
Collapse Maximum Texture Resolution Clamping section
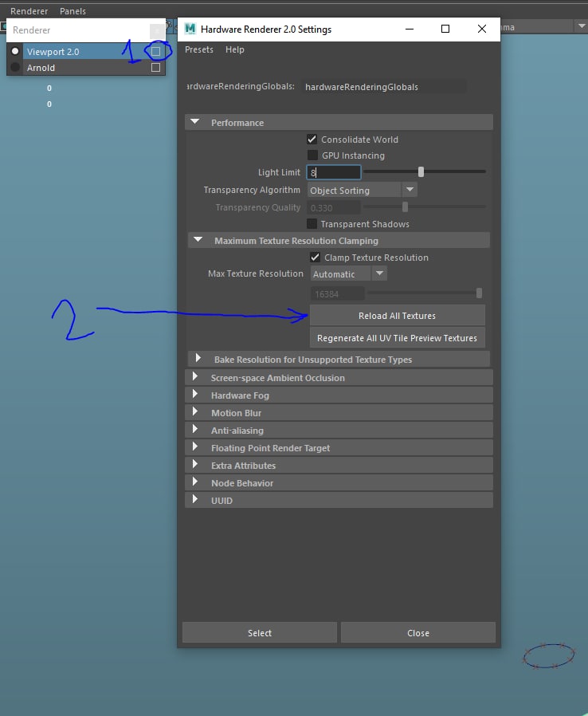(198, 240)
